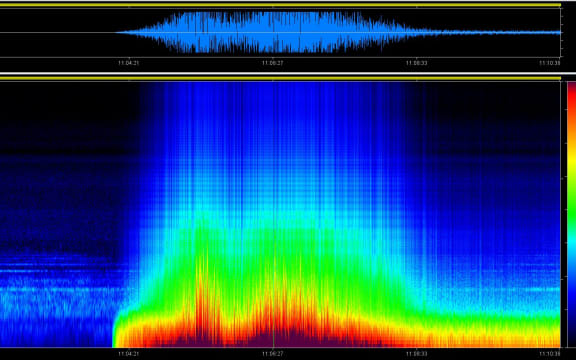This screenshot has height=360, width=576.
Task: Click the rainbow color scale beside the spectrogram
Action: (572, 215)
